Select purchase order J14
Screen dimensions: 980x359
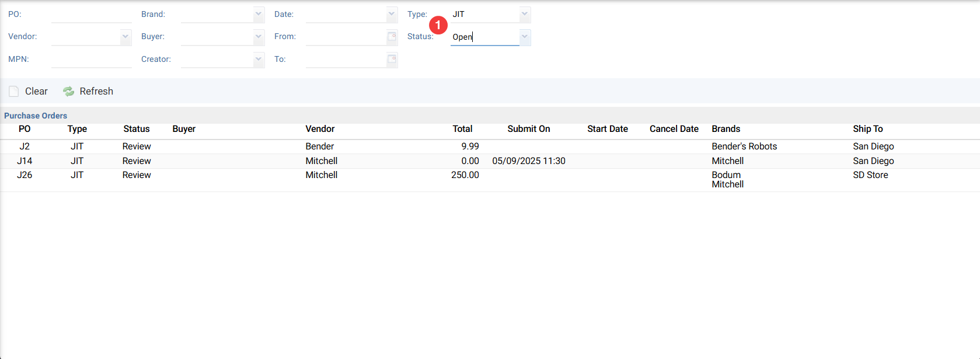(x=25, y=161)
